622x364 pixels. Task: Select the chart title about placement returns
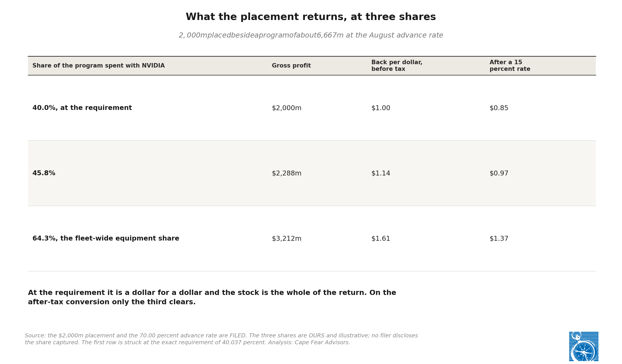point(311,17)
